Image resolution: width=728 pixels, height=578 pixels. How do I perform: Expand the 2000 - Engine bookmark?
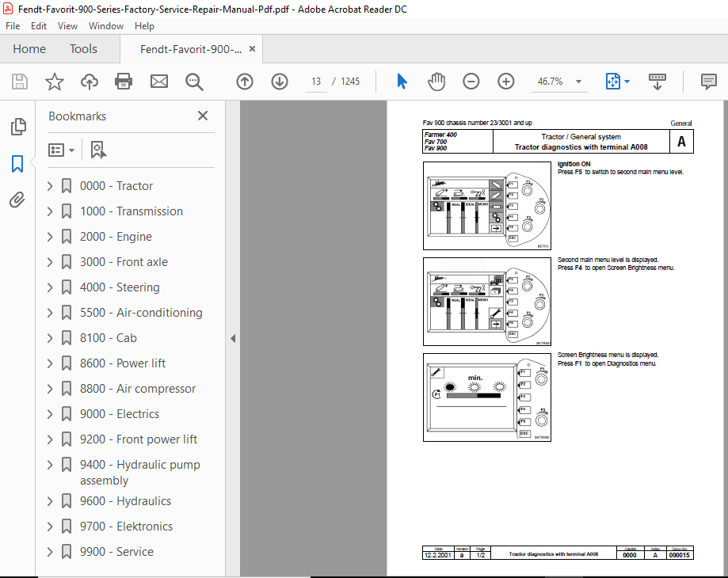tap(50, 237)
